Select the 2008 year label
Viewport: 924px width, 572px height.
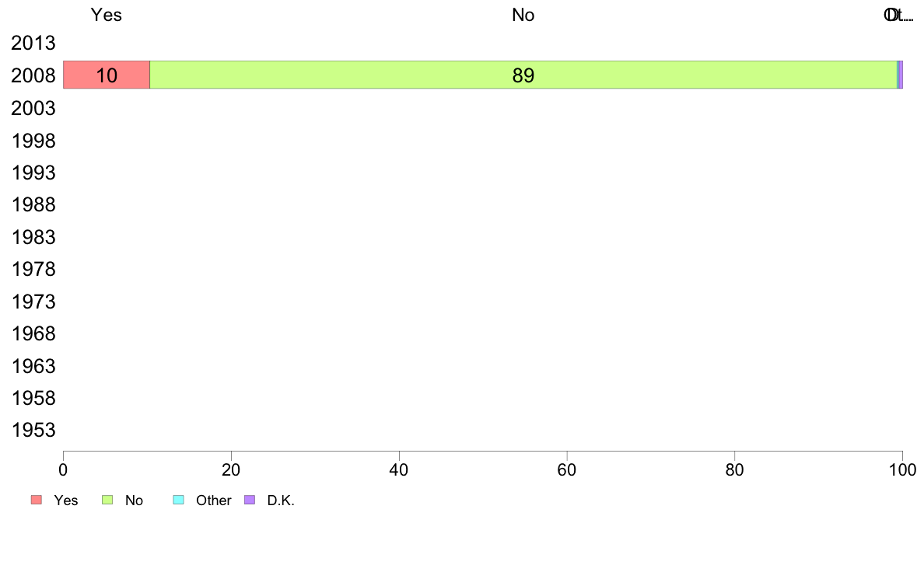[33, 75]
